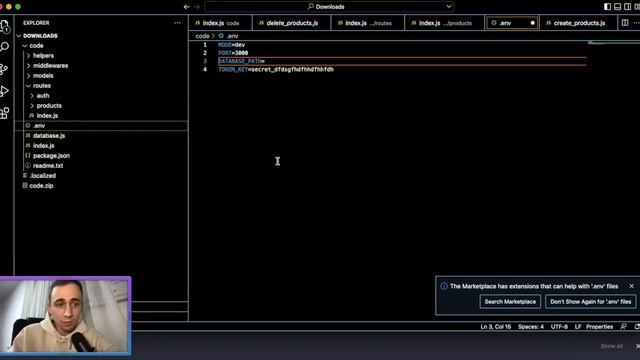Click the feedback icon in status bar
Screen dimensions: 640x360
[x=623, y=327]
